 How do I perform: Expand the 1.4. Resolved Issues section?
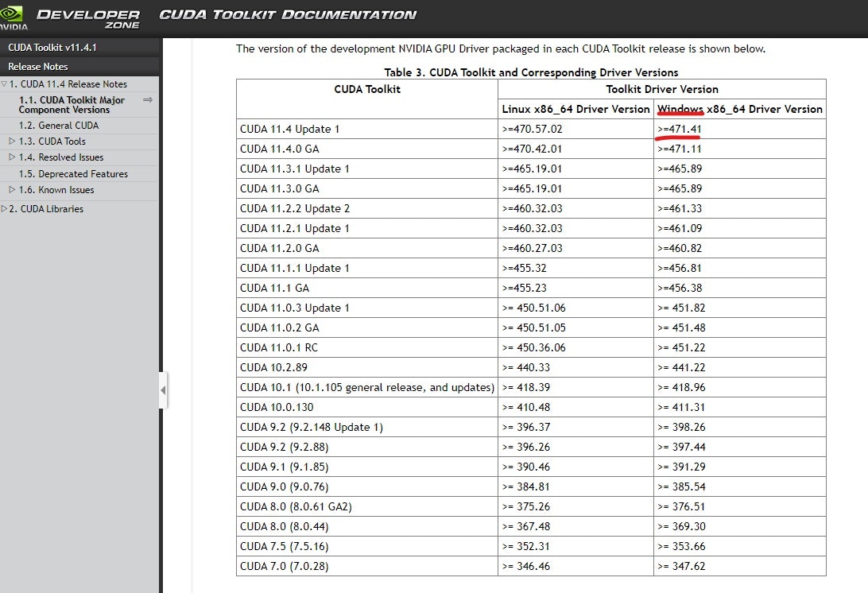[x=12, y=157]
